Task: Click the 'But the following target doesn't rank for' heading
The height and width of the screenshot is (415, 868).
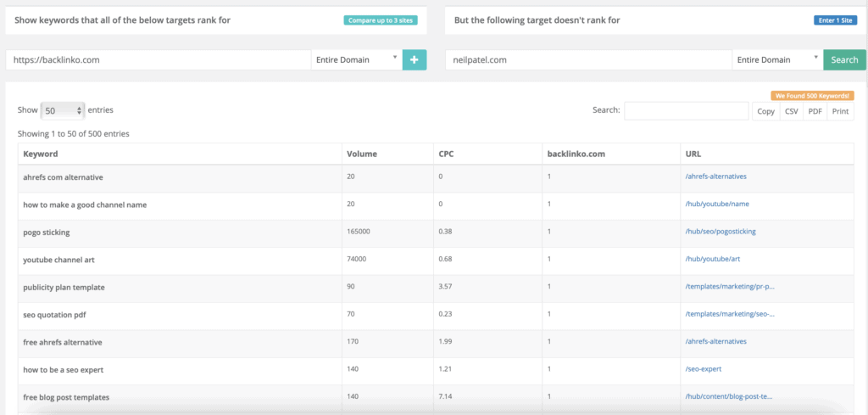Action: point(537,20)
